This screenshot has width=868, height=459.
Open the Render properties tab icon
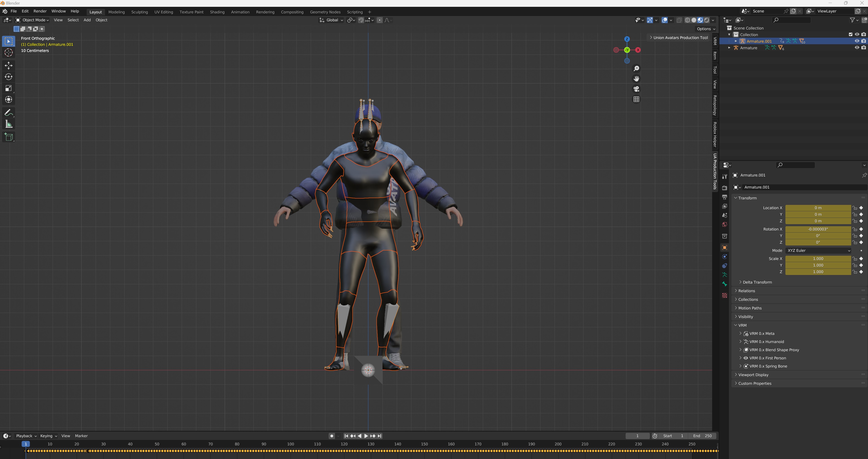coord(724,188)
